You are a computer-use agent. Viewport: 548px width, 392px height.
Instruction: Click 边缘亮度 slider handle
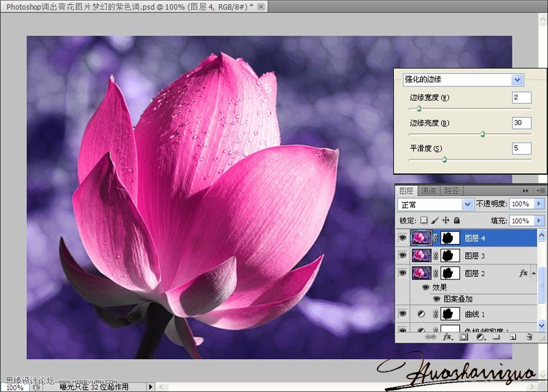[x=483, y=134]
